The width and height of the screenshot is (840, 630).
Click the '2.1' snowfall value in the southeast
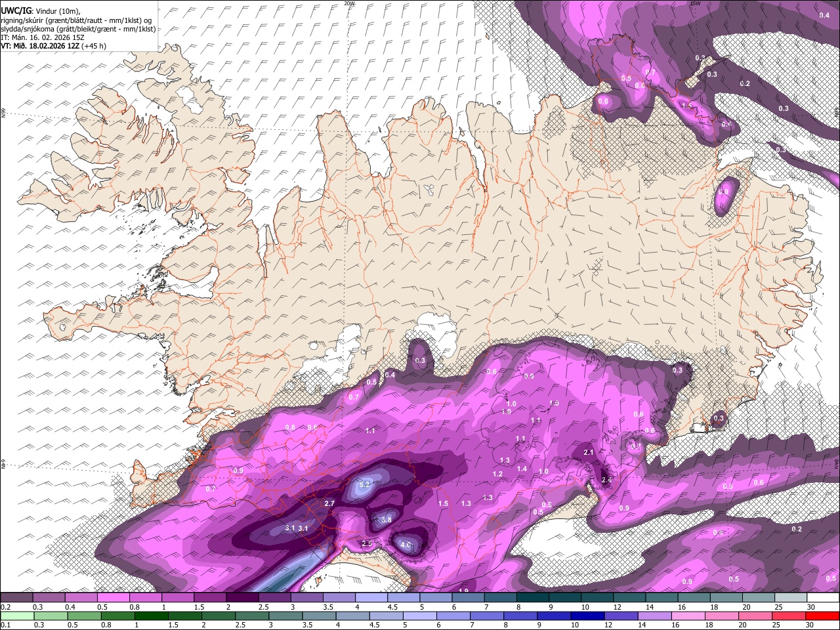point(589,452)
